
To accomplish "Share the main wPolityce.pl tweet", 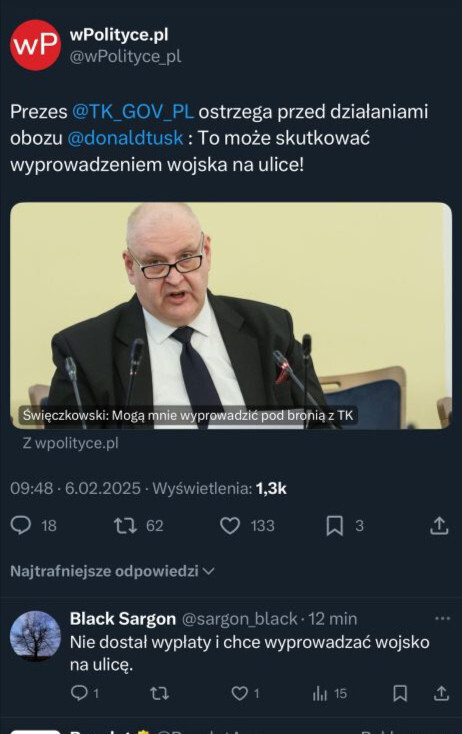I will tap(439, 525).
